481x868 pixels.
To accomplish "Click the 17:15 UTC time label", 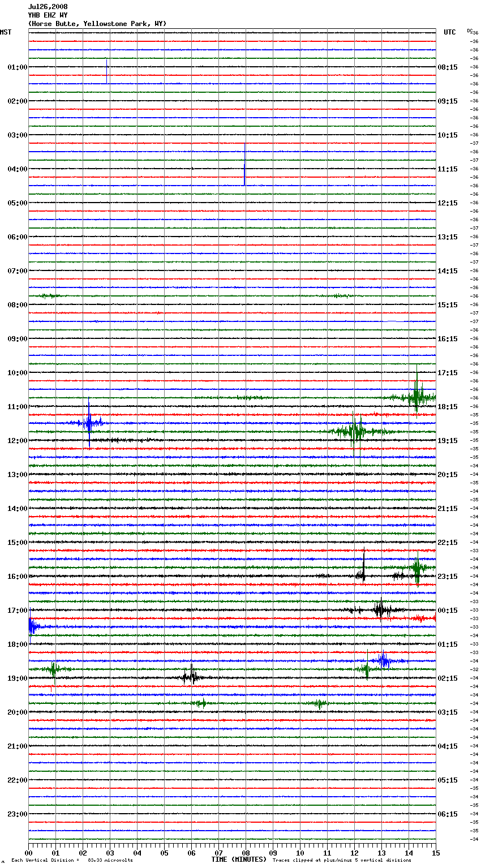I will tap(448, 373).
